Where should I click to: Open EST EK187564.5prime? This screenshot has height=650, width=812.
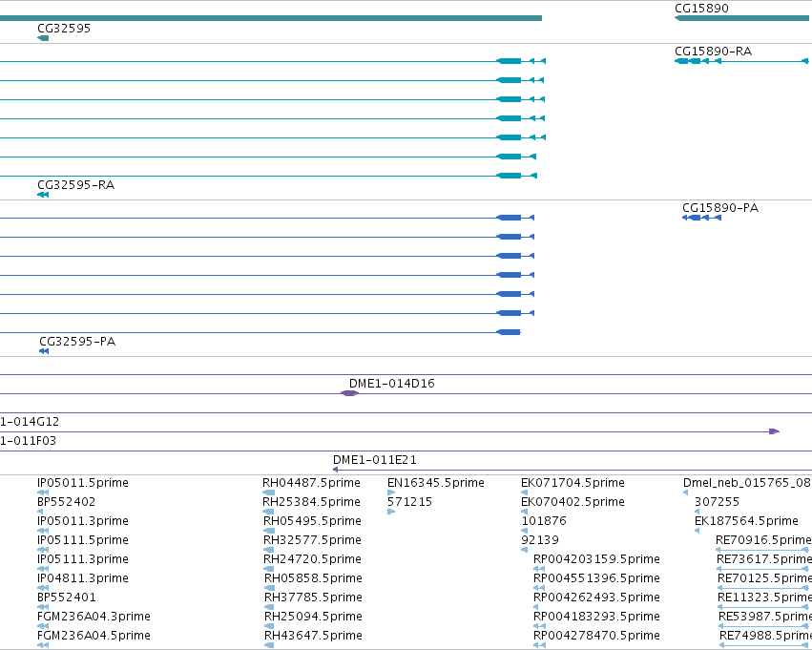[746, 521]
